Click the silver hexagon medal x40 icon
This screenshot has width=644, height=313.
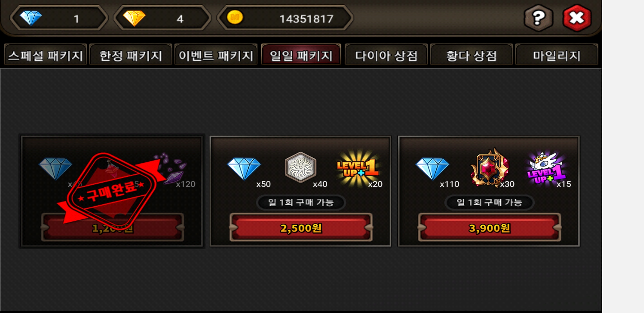tap(301, 167)
